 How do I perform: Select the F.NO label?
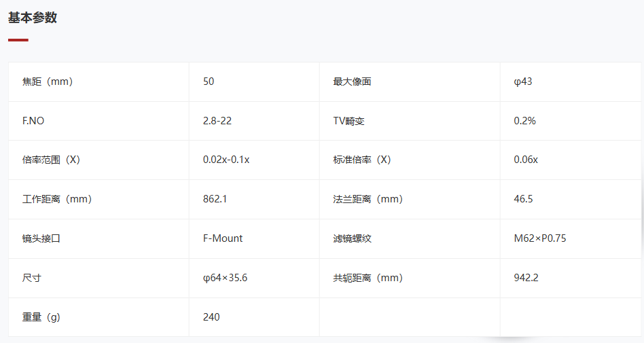click(x=33, y=121)
